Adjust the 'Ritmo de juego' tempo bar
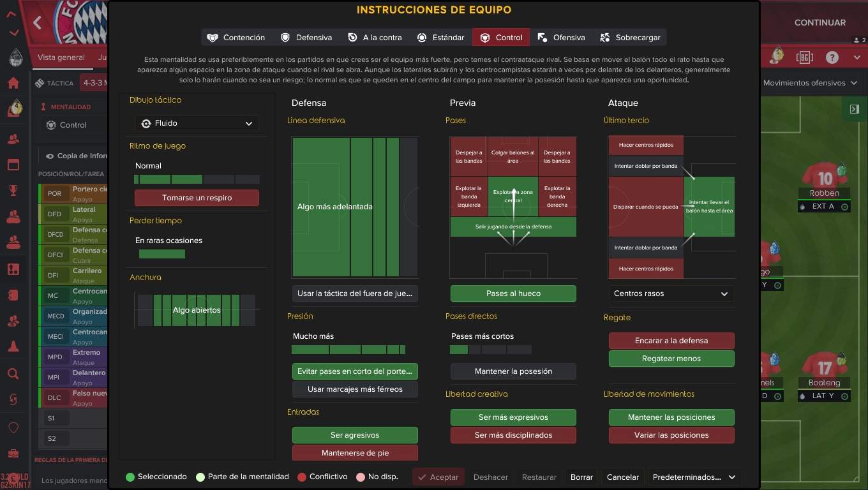The width and height of the screenshot is (868, 490). coord(197,179)
